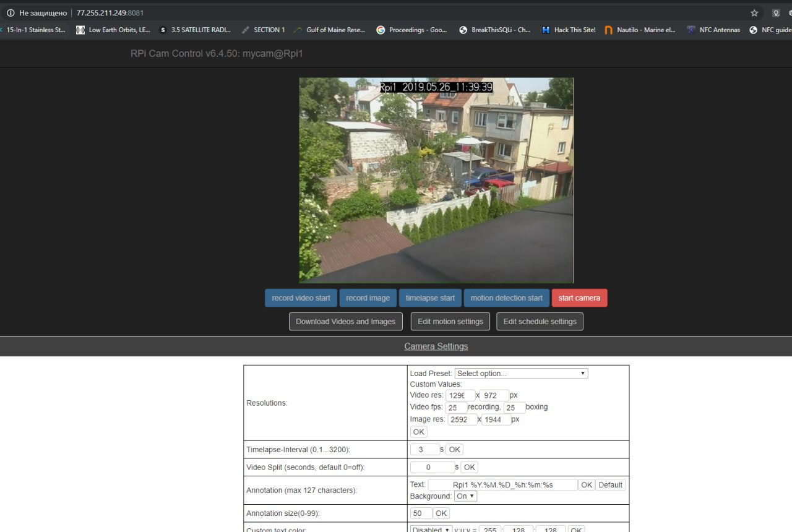Open the Low Earth Orbits bookmark
Screen dimensions: 792x532
click(113, 30)
